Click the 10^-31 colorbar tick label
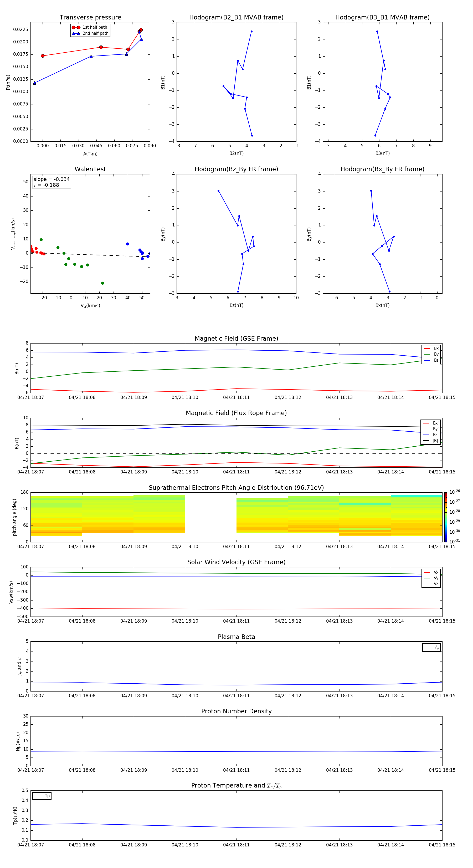The image size is (473, 868). 455,542
